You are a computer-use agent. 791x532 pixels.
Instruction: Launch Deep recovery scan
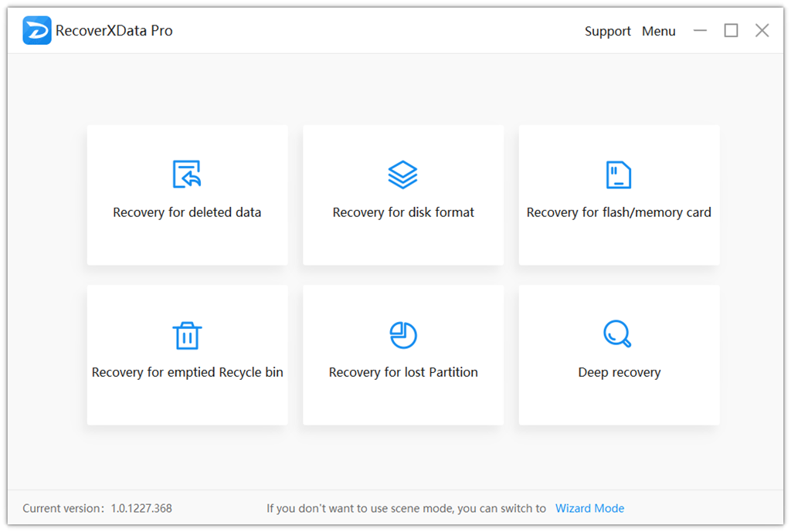619,355
